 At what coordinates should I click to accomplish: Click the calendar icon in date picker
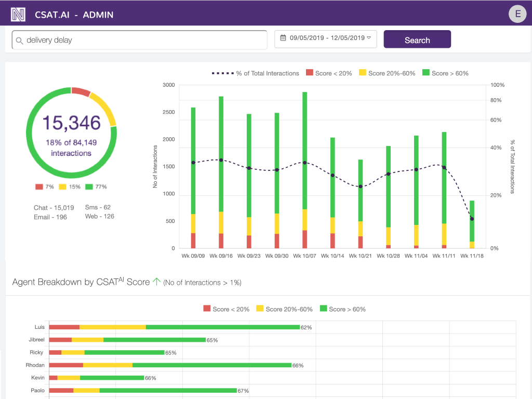(283, 38)
